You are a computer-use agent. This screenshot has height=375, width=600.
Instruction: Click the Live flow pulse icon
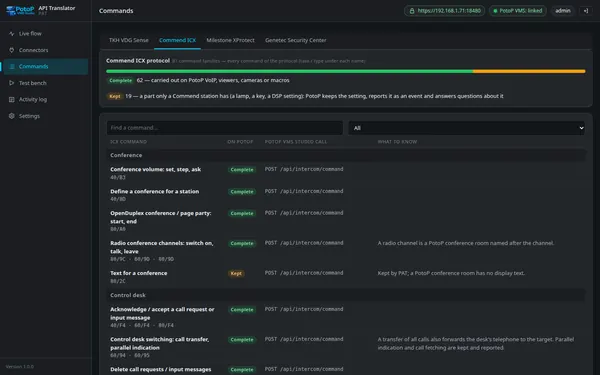11,34
